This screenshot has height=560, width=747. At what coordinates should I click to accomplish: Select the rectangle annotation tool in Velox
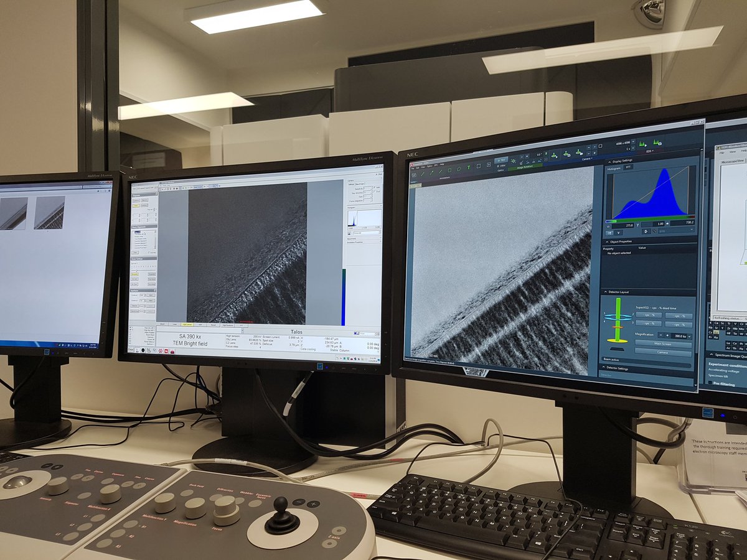[x=449, y=170]
